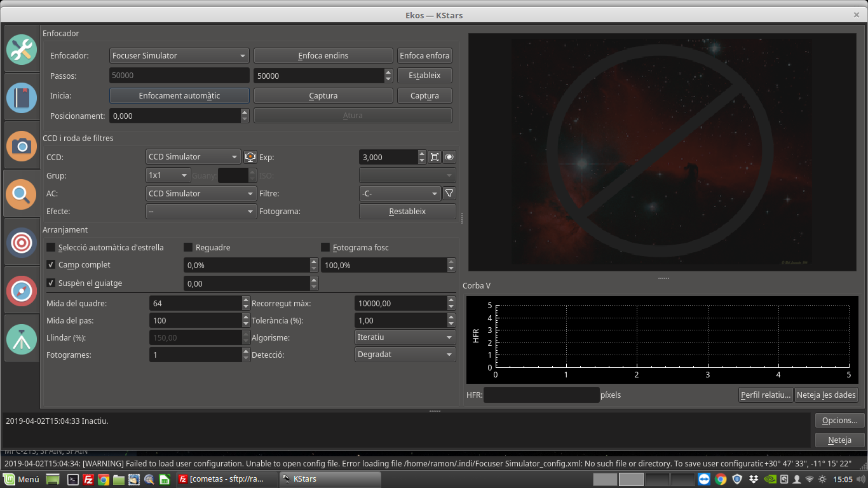This screenshot has width=868, height=488.
Task: Open the NVIDIA tray icon
Action: click(770, 479)
